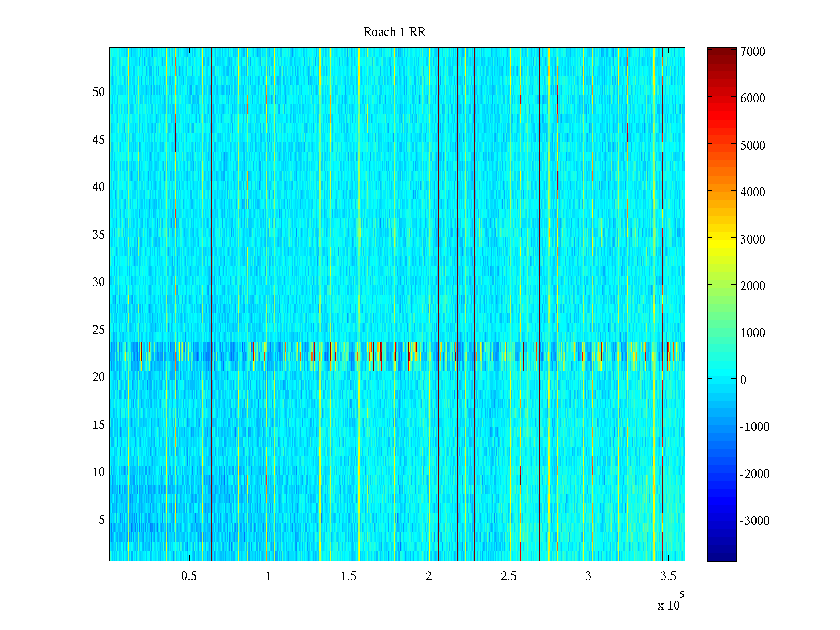Select the y-axis tick label 25
Image resolution: width=840 pixels, height=630 pixels.
click(x=98, y=330)
